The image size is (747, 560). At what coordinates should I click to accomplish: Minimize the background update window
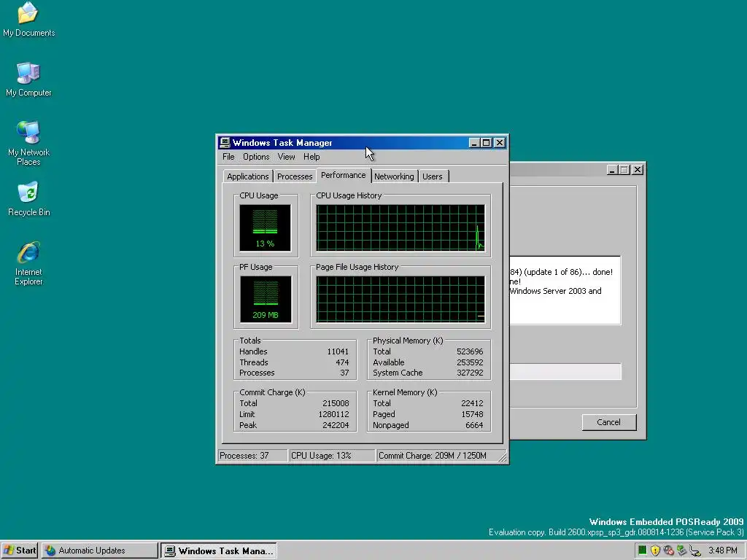pyautogui.click(x=613, y=169)
